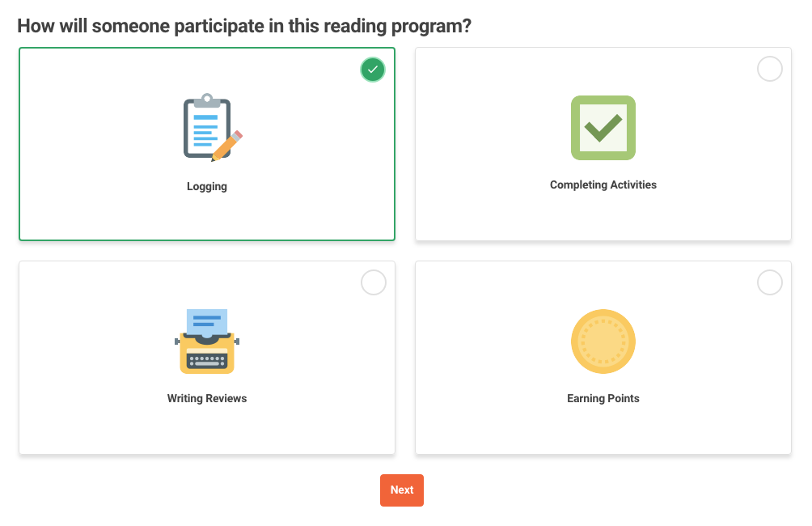Choose the Writing Reviews label

click(207, 398)
